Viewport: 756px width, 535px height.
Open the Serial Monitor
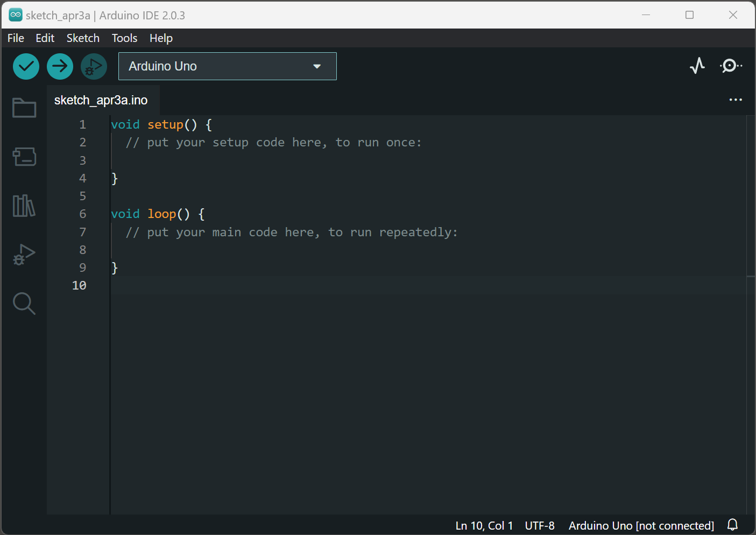point(731,66)
